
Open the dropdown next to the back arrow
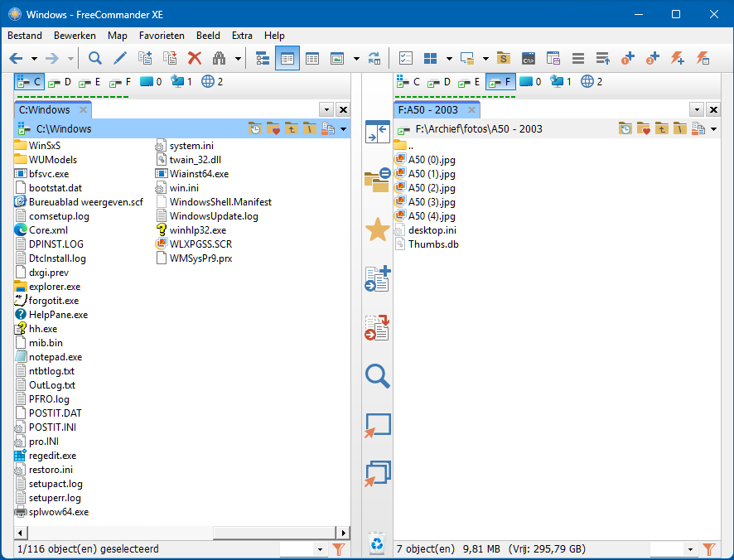[x=34, y=59]
